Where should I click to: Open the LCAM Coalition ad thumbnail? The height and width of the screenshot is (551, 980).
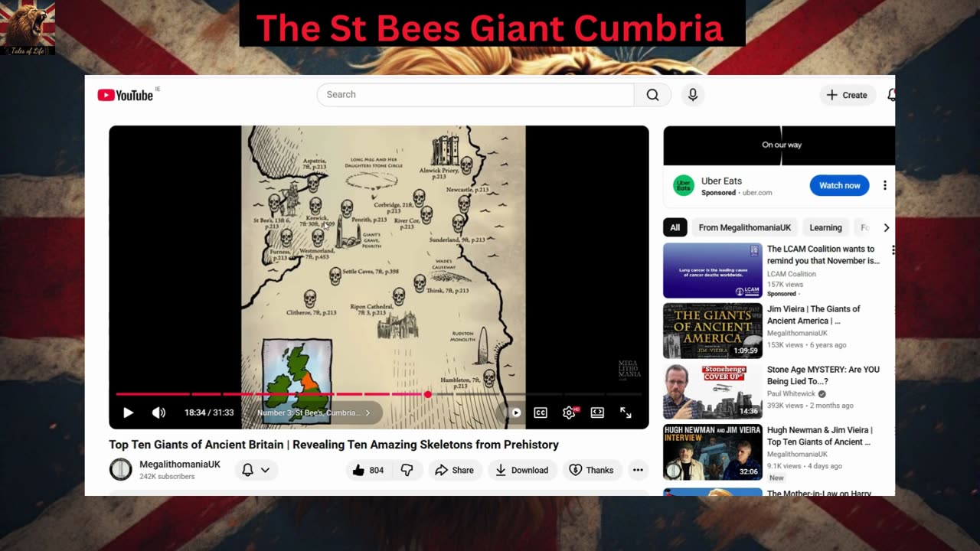[x=713, y=270]
